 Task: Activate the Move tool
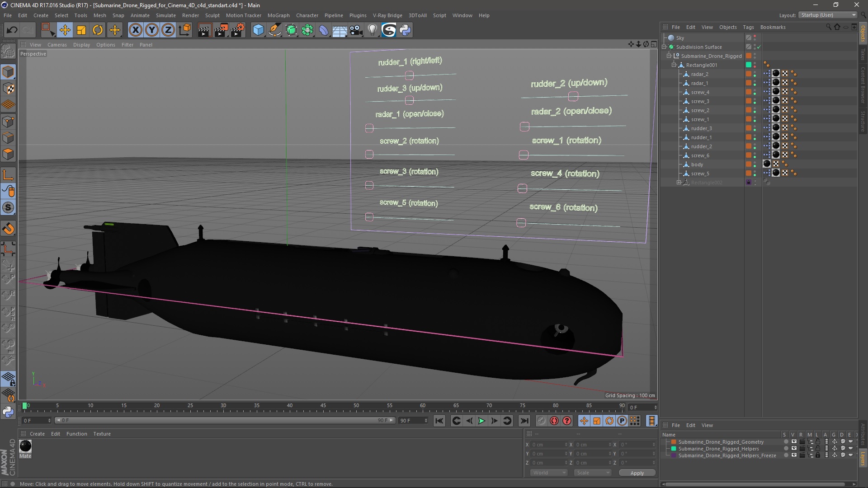point(65,30)
